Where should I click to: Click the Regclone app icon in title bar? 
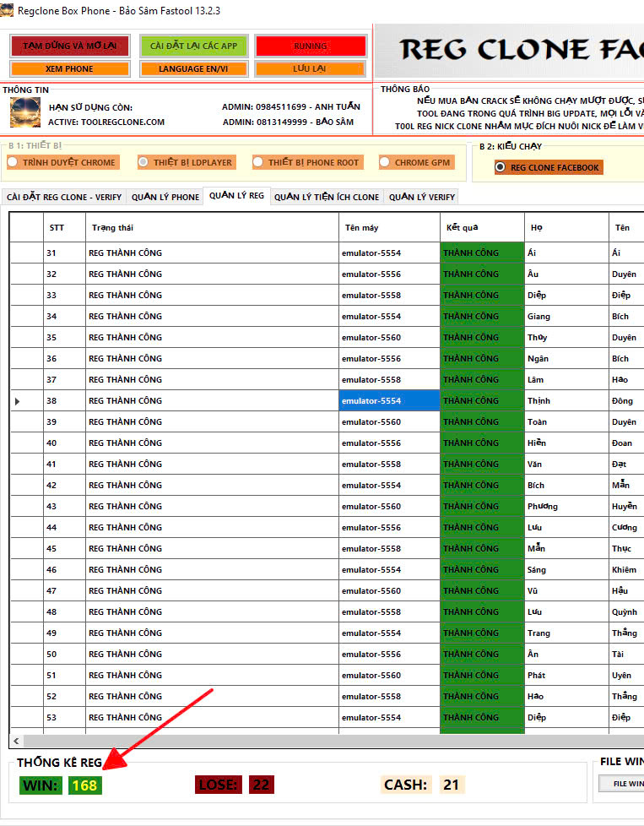(x=7, y=10)
